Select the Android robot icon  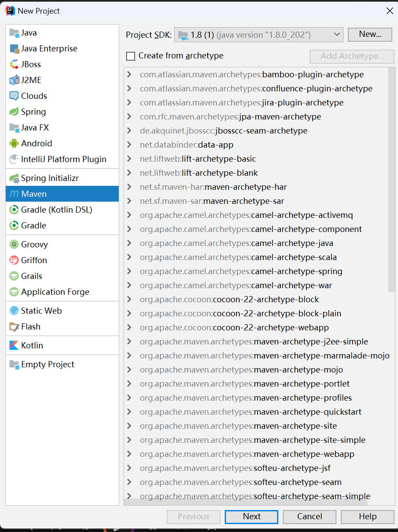[14, 144]
